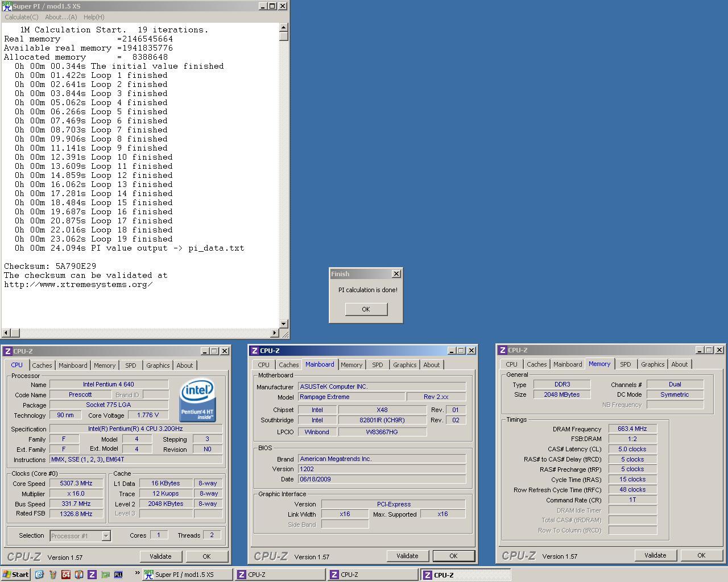Open the second quick launch icon beside Start

coord(53,575)
